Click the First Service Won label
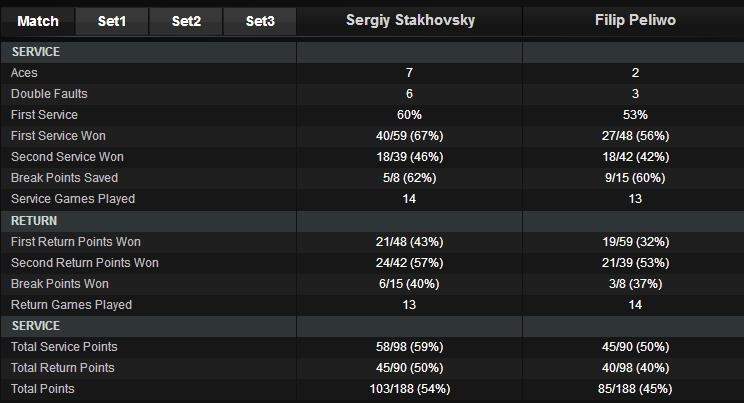This screenshot has height=403, width=744. click(58, 136)
